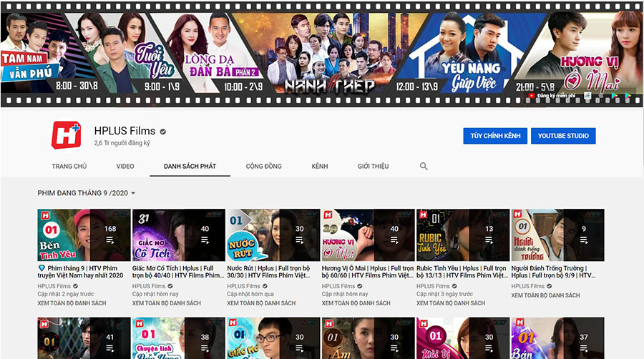Open YouTube Studio button
This screenshot has width=644, height=359.
coord(563,136)
